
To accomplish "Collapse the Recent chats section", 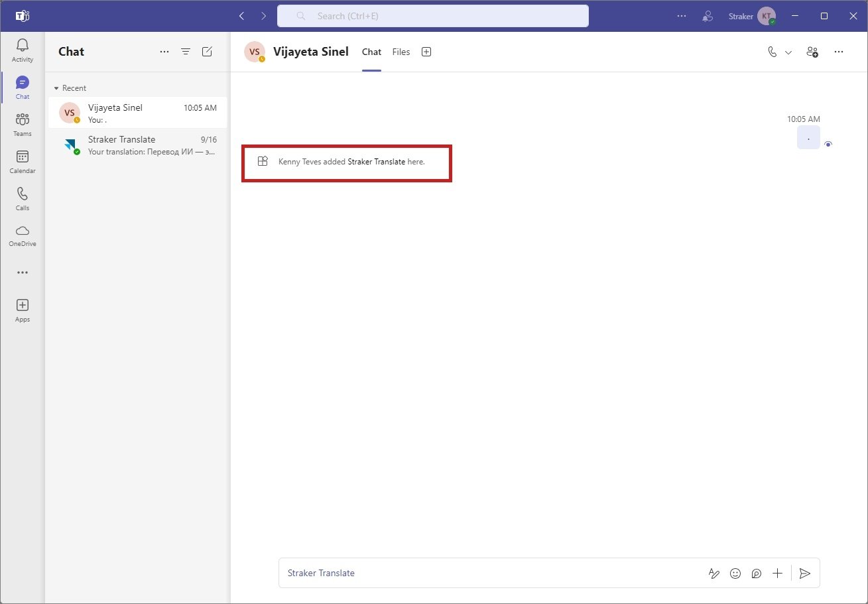I will [x=56, y=88].
